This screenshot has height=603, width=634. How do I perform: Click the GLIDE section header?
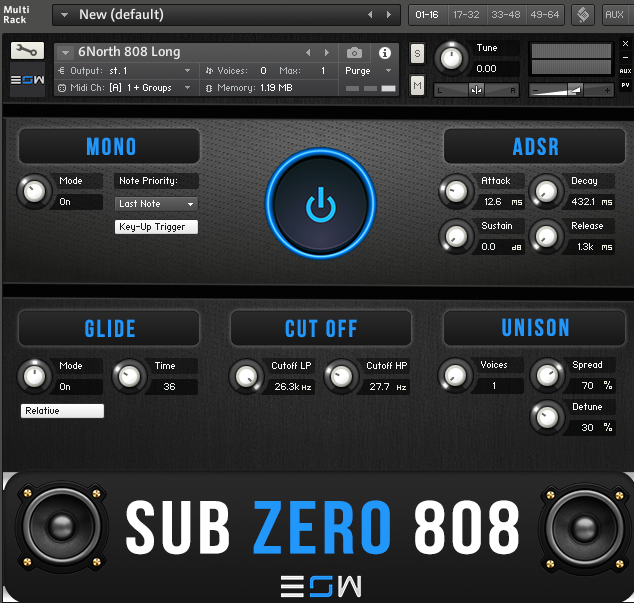[110, 328]
